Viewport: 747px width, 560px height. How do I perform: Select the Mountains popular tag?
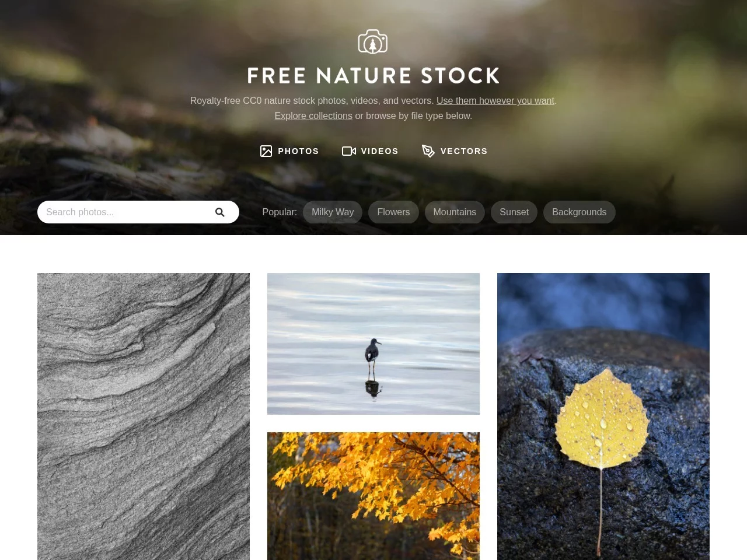(x=455, y=212)
